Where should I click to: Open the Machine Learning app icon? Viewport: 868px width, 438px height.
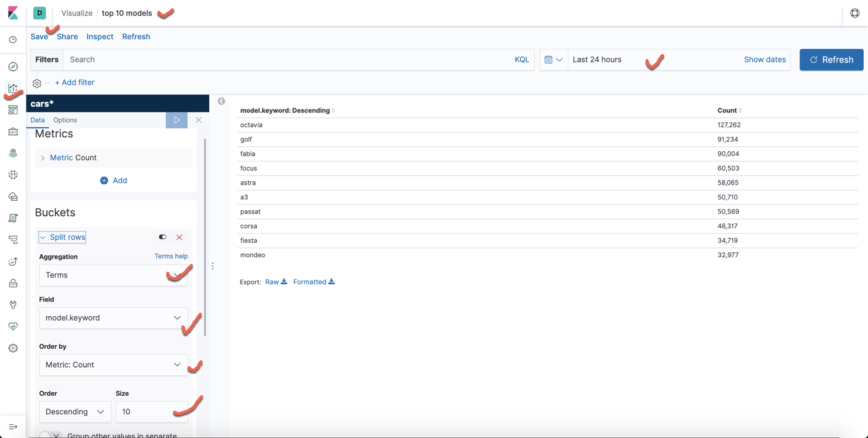click(x=13, y=175)
